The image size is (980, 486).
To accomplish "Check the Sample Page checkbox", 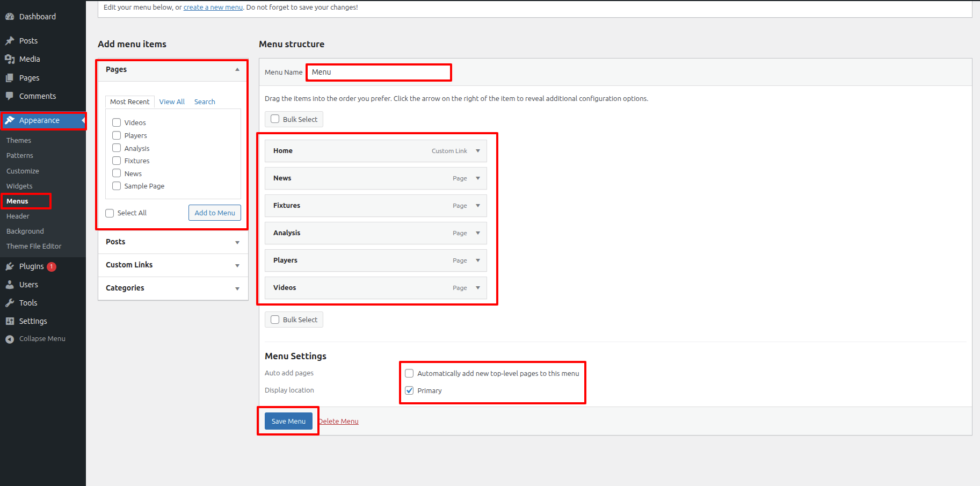I will coord(117,186).
